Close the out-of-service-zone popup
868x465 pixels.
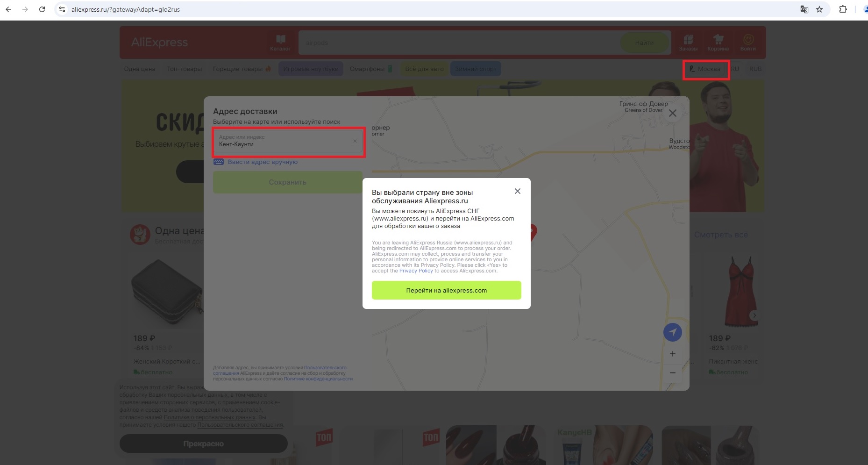tap(518, 191)
